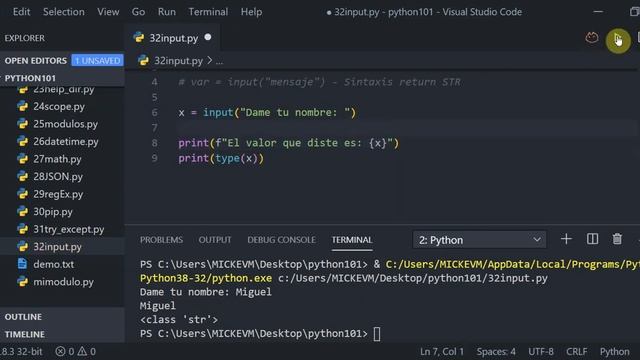The width and height of the screenshot is (640, 360).
Task: Click the terminal prompt cursor
Action: (377, 334)
